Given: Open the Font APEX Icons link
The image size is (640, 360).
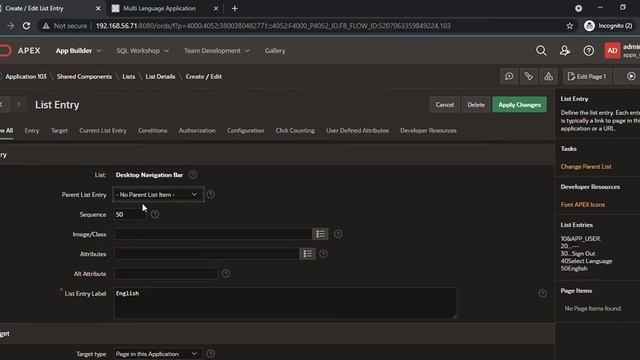Looking at the screenshot, I should click(582, 204).
